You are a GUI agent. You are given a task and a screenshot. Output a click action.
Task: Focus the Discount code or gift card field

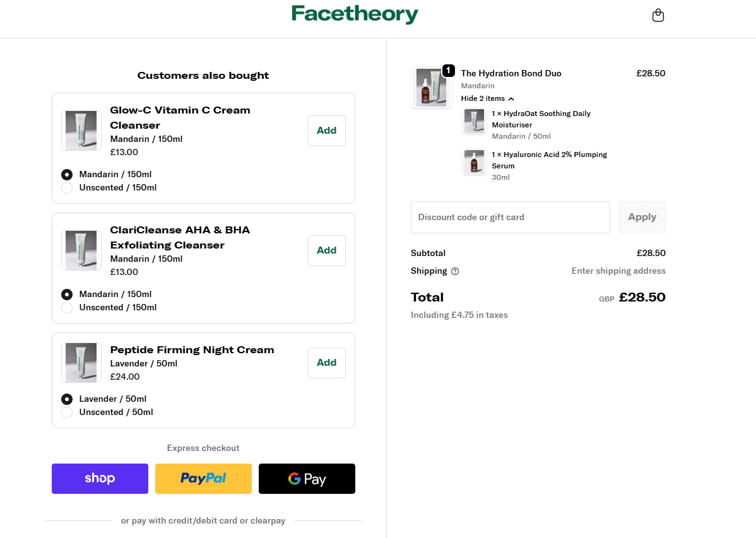[510, 218]
